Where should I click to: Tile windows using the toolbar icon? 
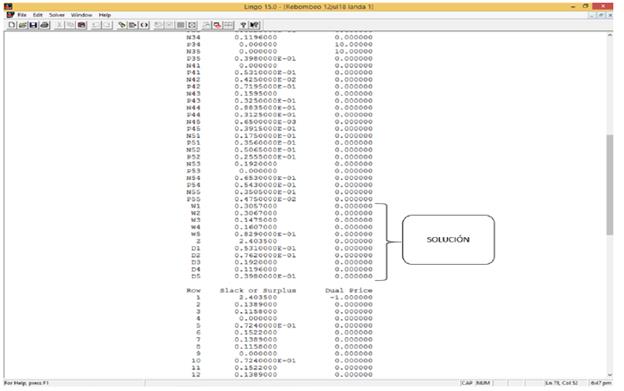click(228, 25)
